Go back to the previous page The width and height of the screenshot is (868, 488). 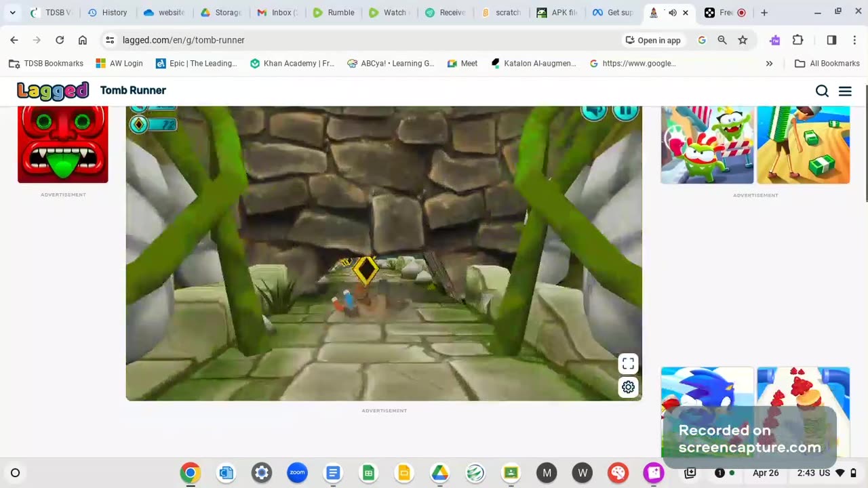(14, 40)
